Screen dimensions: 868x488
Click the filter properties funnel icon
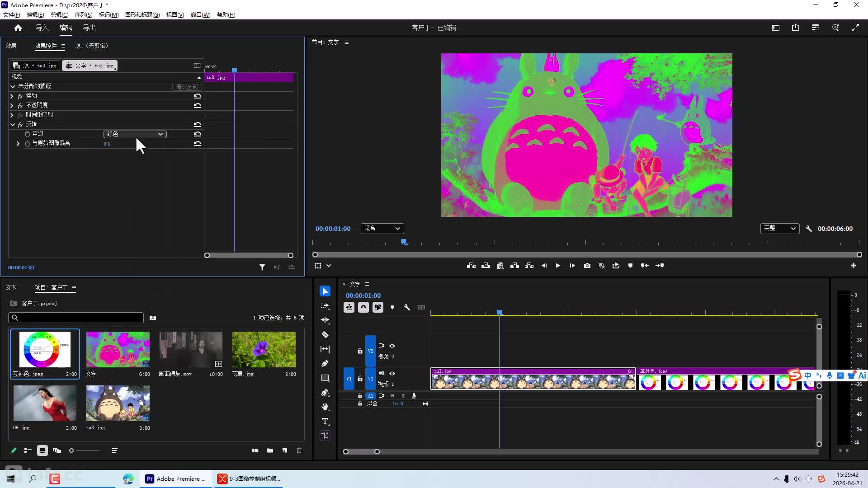click(262, 267)
